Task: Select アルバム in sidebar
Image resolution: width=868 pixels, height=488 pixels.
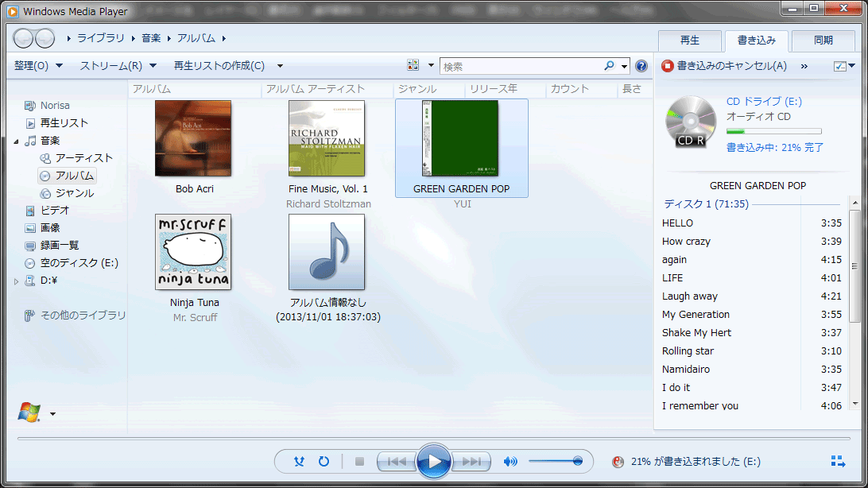Action: [68, 176]
